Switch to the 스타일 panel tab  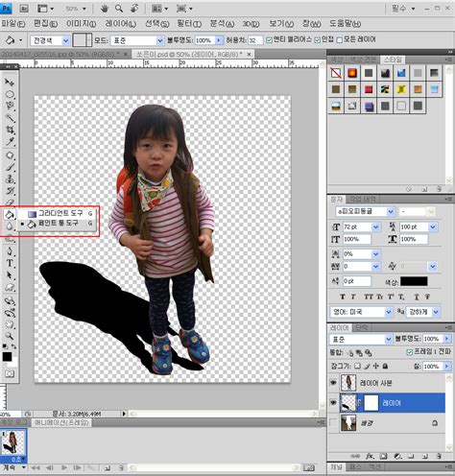(393, 59)
